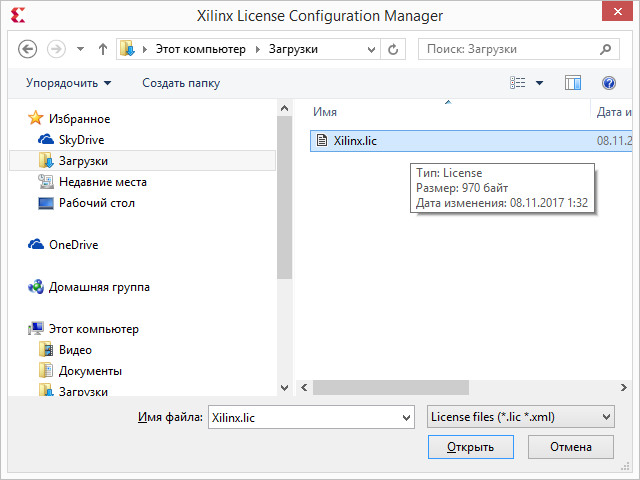Toggle the preview pane
The width and height of the screenshot is (640, 480).
pyautogui.click(x=573, y=83)
